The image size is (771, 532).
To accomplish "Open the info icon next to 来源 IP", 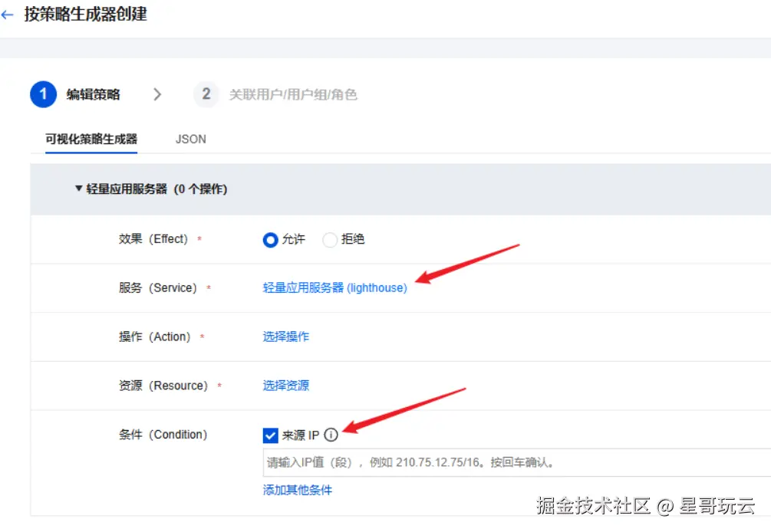I will pyautogui.click(x=331, y=435).
